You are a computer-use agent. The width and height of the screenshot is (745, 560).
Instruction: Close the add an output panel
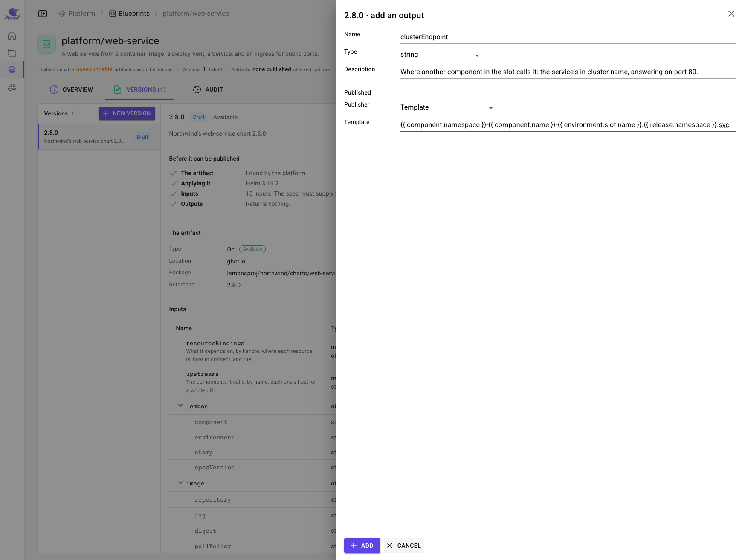click(731, 14)
